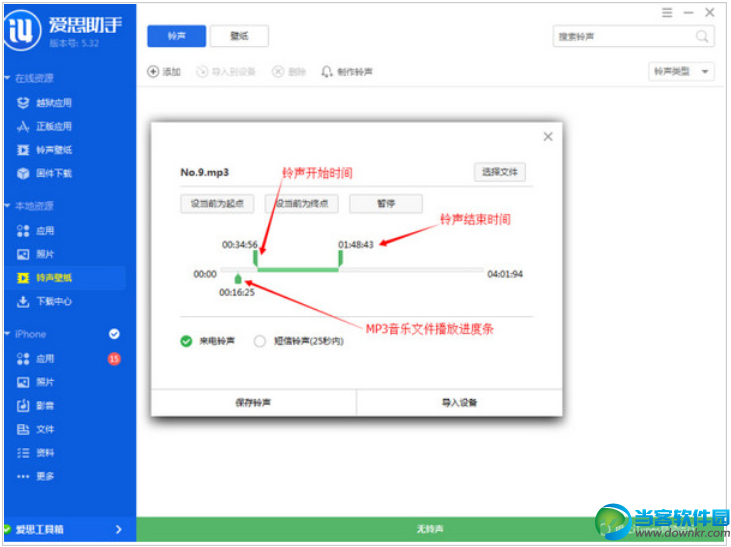The width and height of the screenshot is (731, 547).
Task: Open online 铃声壁纸 under 在线资源
Action: tap(44, 150)
